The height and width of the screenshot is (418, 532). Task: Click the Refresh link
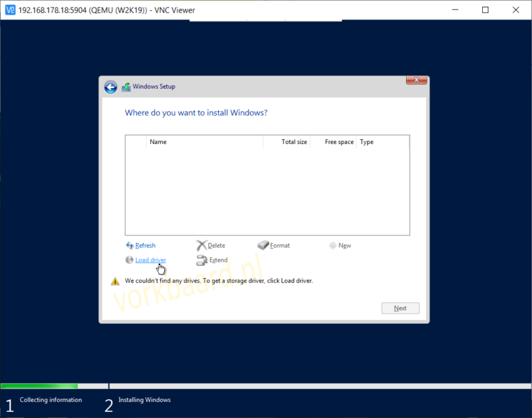pos(145,246)
